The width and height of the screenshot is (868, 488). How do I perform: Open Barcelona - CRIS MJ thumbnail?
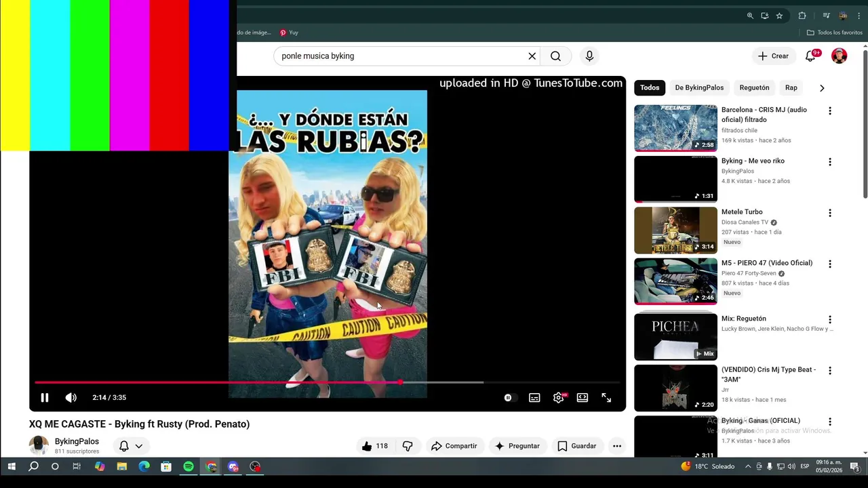pyautogui.click(x=675, y=127)
